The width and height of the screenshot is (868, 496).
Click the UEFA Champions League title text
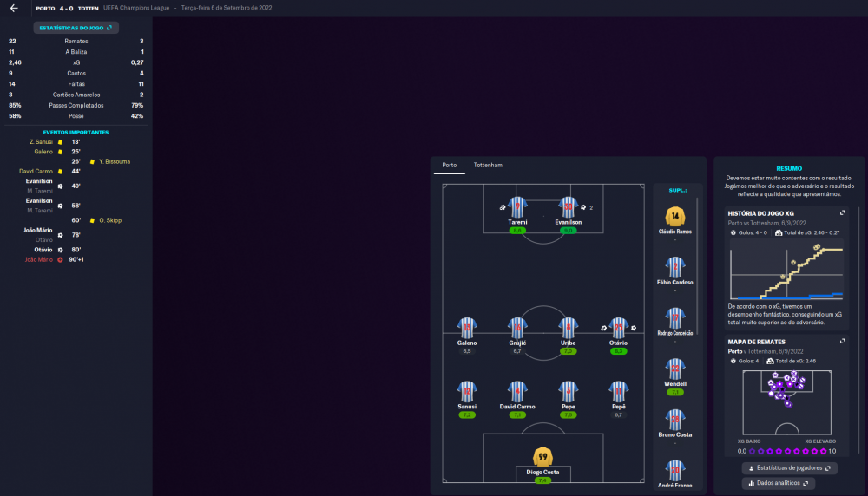click(x=136, y=9)
